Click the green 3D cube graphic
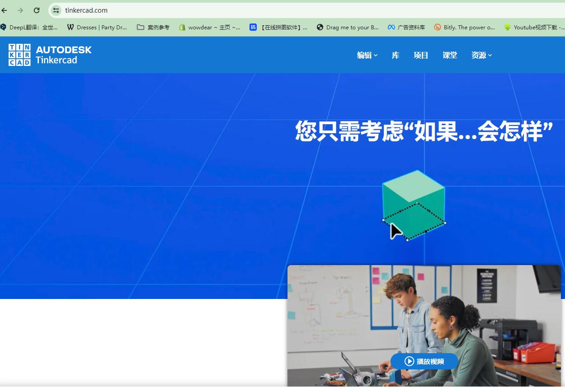 [x=414, y=203]
